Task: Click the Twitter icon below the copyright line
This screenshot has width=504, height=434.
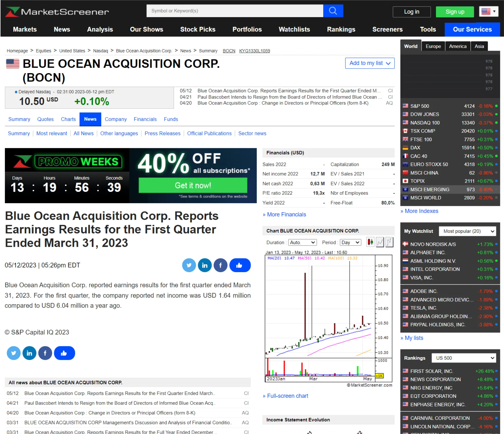Action: (x=14, y=353)
